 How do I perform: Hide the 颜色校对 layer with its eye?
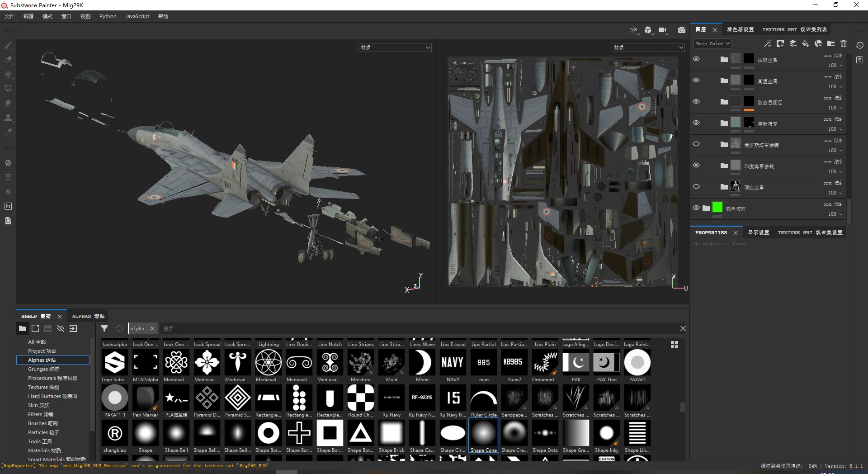(x=696, y=208)
